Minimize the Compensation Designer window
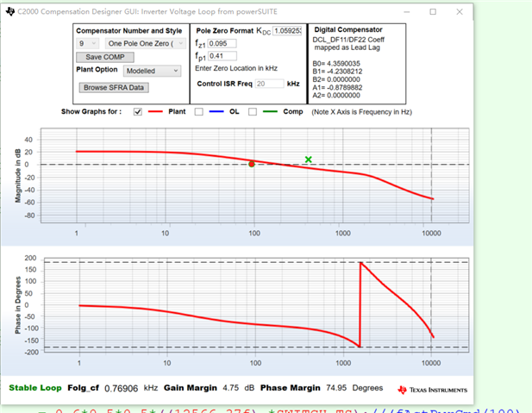Viewport: 532px width, 413px height. (x=407, y=12)
